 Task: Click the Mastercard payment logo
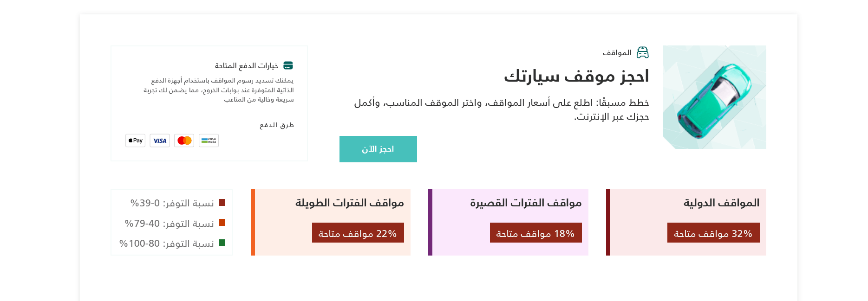pos(184,141)
